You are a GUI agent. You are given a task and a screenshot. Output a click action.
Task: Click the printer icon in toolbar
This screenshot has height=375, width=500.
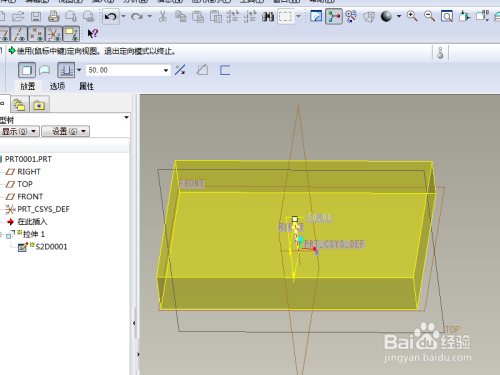(53, 16)
